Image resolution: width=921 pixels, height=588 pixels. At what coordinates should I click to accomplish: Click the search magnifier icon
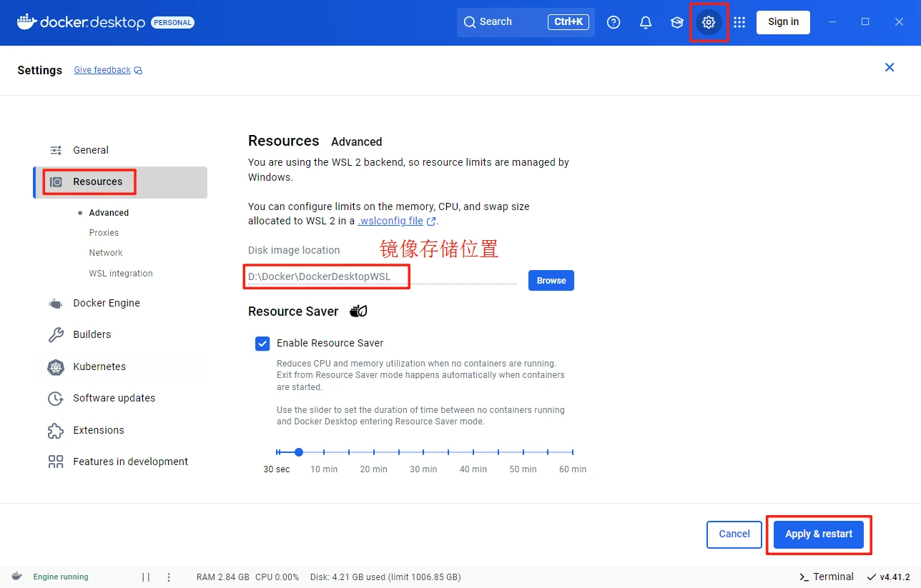(x=470, y=22)
